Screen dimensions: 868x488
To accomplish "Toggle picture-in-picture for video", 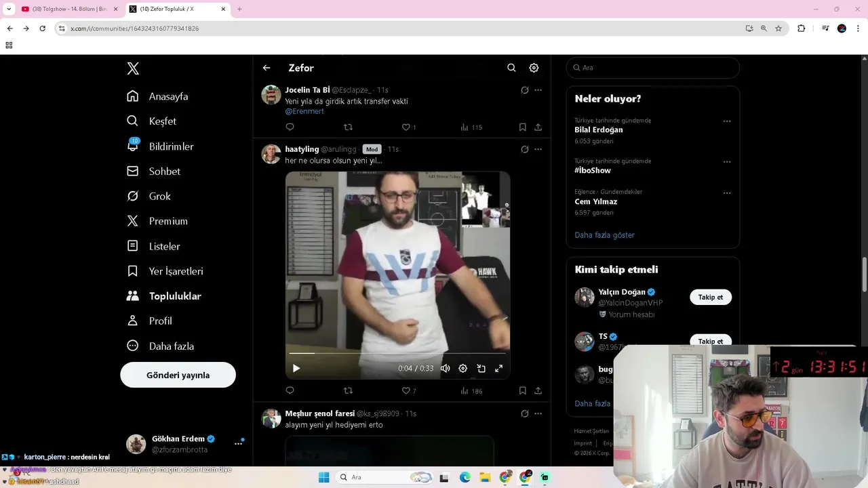I will coord(481,369).
